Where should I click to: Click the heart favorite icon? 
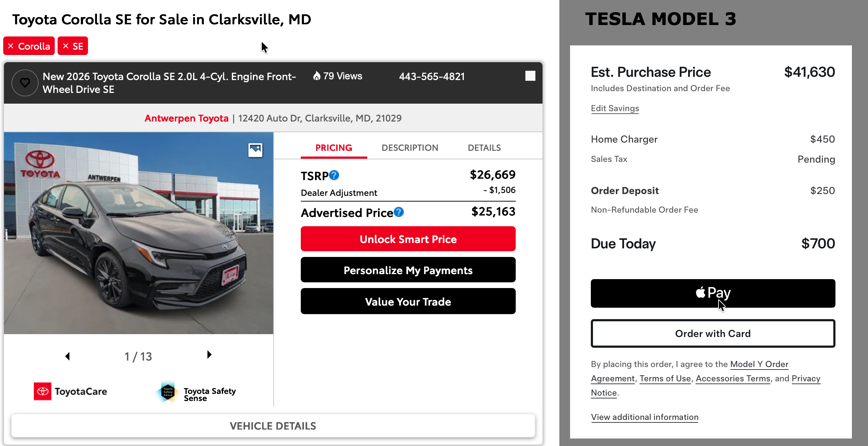(25, 83)
